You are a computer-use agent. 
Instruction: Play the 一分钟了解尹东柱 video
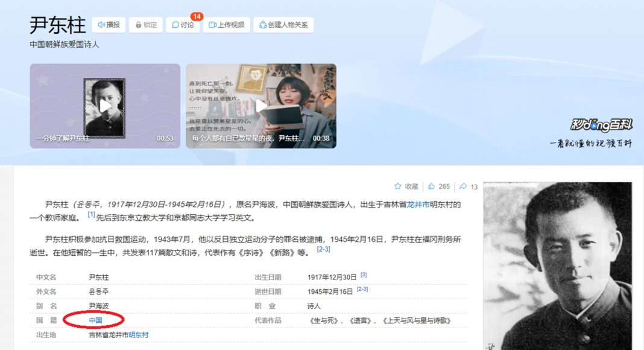coord(105,106)
